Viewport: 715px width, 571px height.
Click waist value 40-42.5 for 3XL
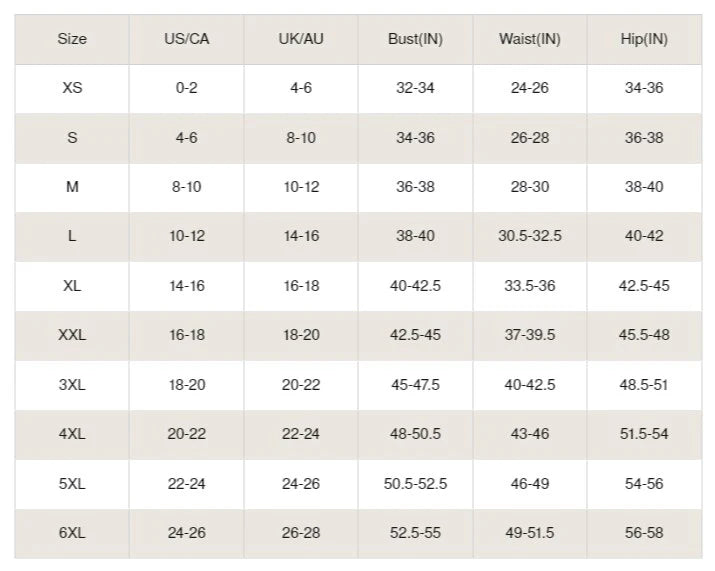530,385
